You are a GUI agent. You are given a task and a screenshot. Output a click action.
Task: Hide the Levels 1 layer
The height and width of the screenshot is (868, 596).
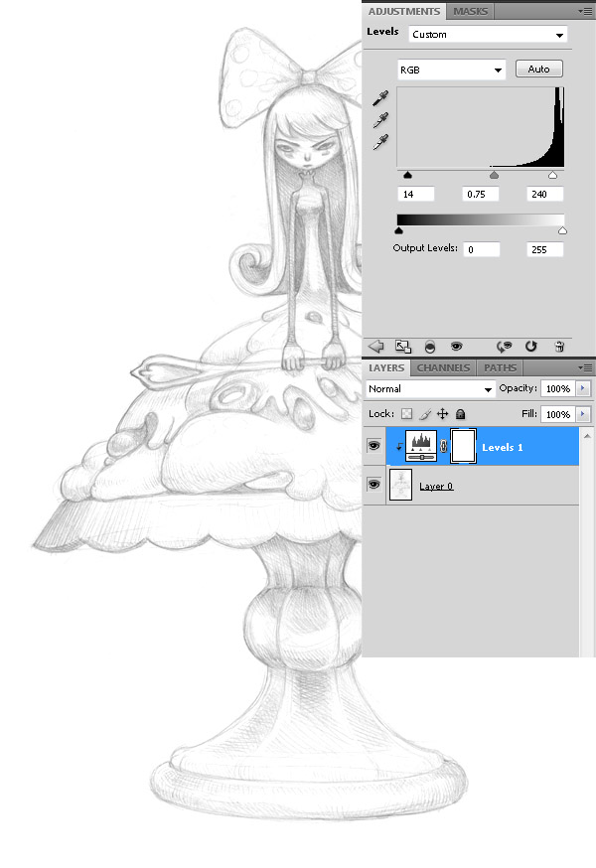click(374, 447)
